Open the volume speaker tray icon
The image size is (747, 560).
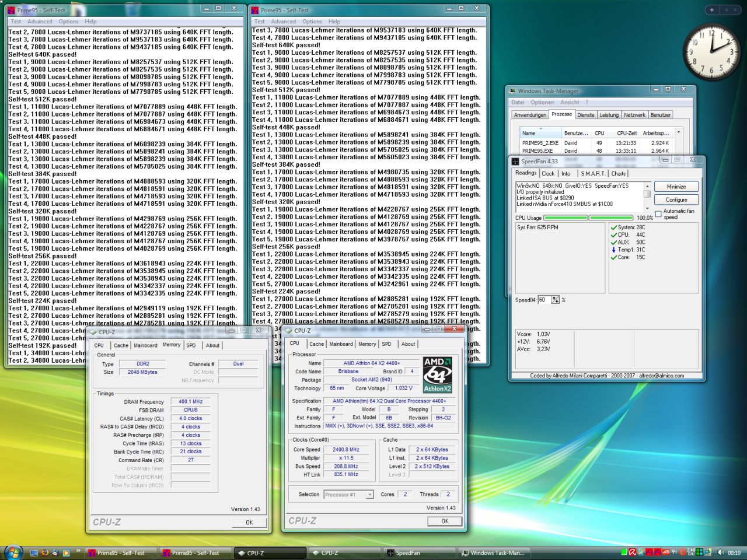[x=720, y=552]
